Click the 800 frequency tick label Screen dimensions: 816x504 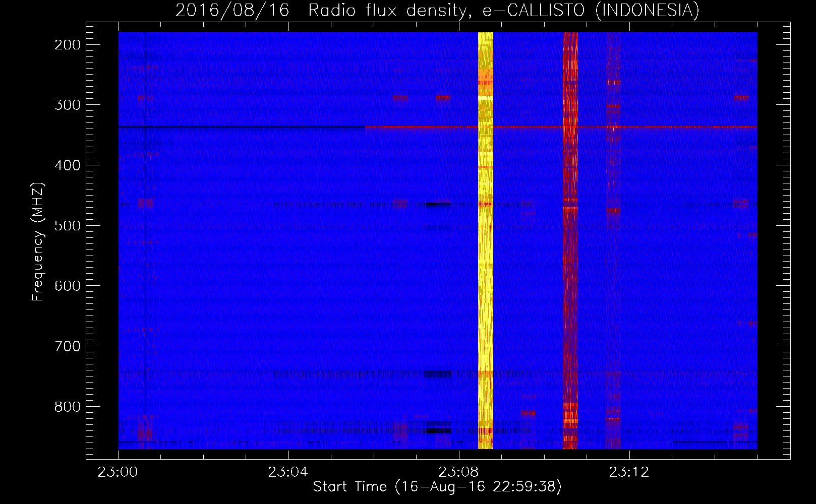[69, 406]
